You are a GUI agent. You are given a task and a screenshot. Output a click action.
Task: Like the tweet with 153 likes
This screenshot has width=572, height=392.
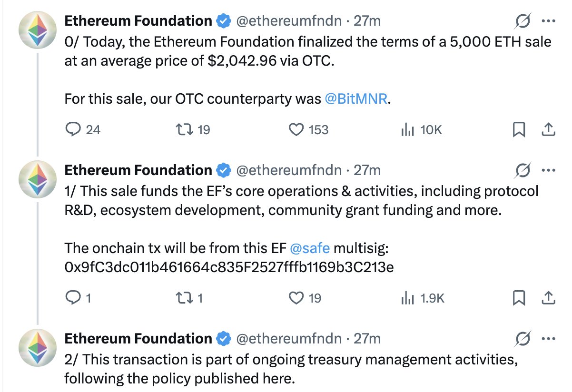pos(297,129)
